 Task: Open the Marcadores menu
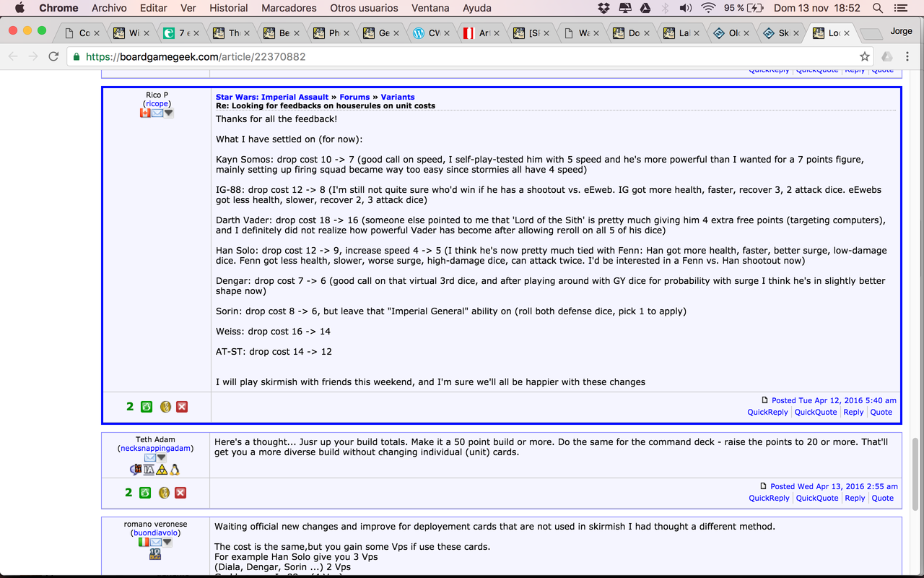287,8
